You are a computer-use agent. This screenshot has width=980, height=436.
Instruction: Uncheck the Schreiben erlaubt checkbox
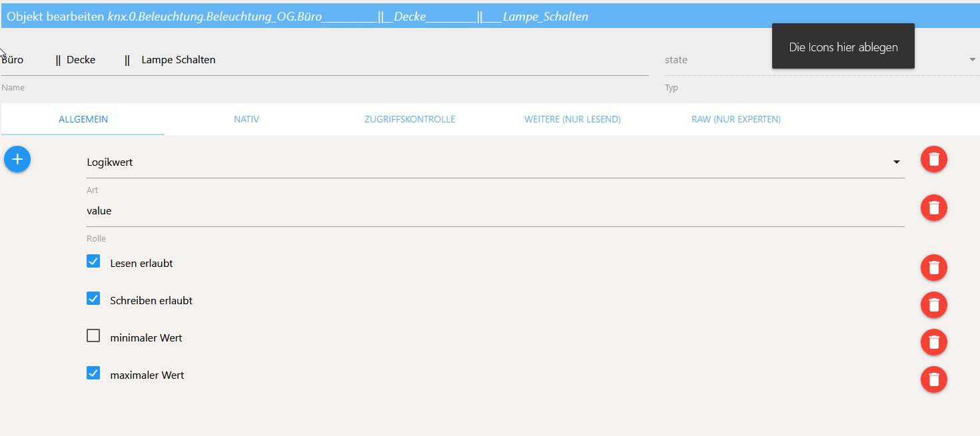pos(93,298)
